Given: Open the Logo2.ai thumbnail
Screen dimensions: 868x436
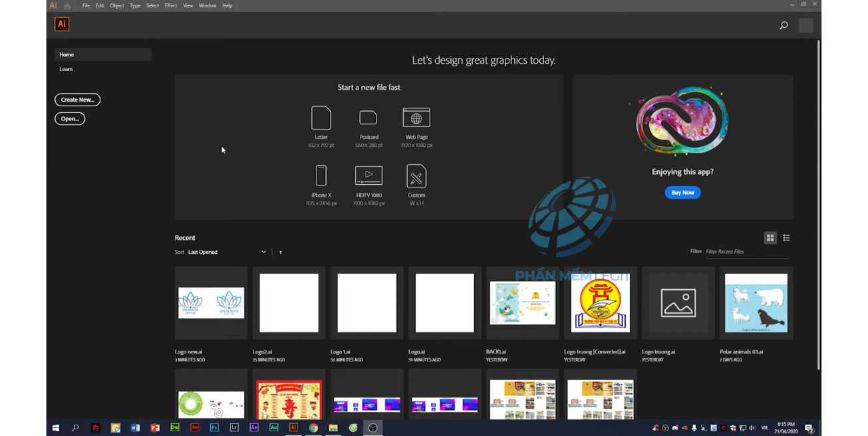Looking at the screenshot, I should (289, 303).
